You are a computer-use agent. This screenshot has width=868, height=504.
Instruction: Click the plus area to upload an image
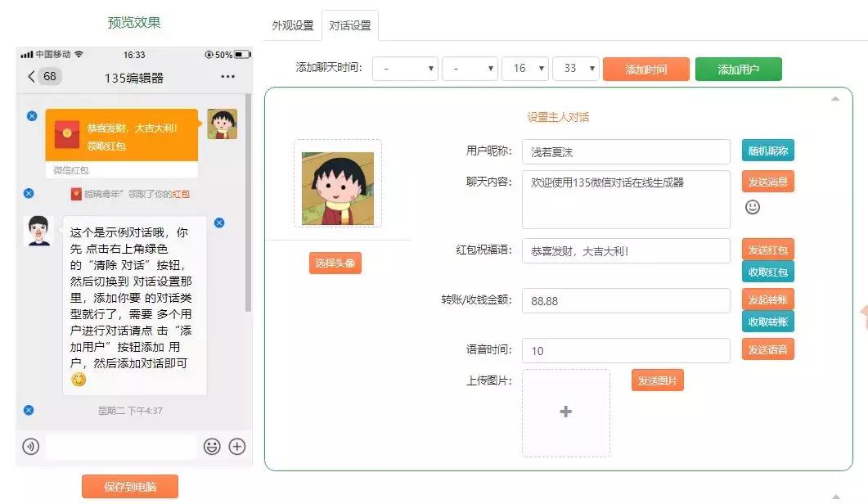click(565, 412)
